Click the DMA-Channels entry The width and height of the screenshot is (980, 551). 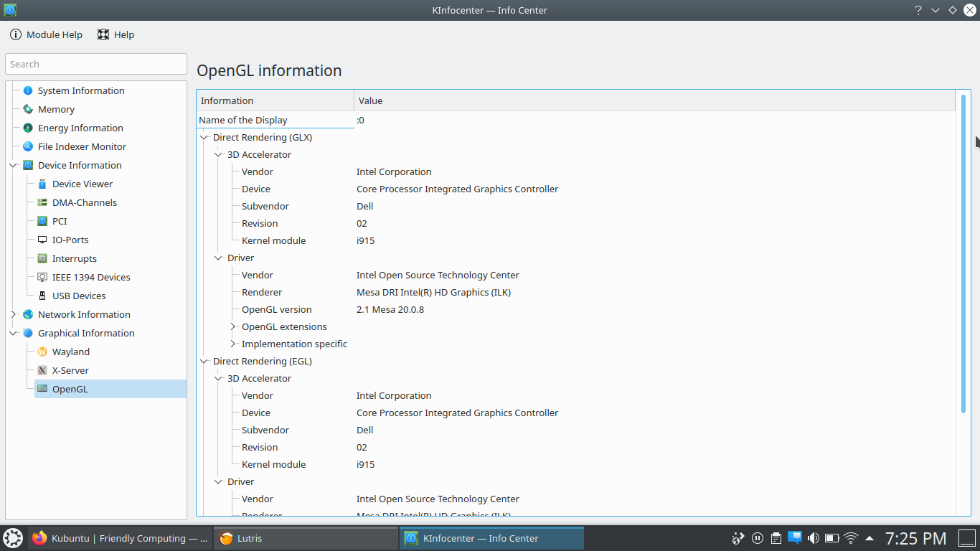(x=84, y=202)
